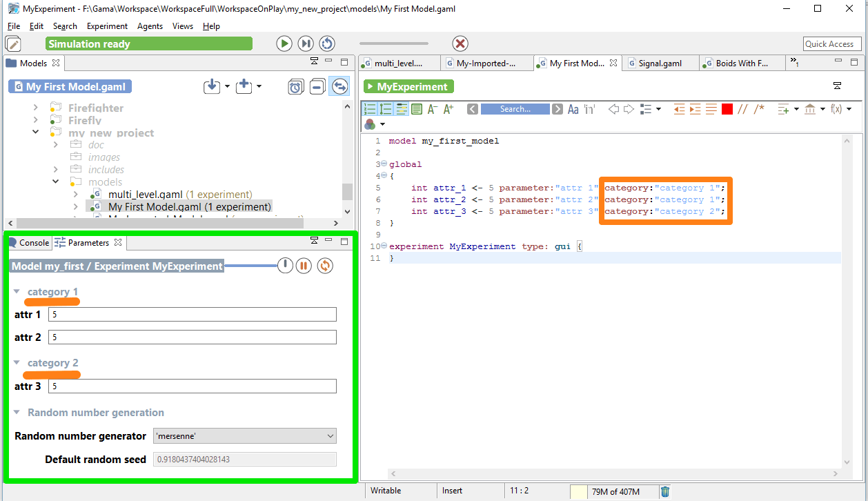Collapse the category 1 parameters section

tap(17, 292)
